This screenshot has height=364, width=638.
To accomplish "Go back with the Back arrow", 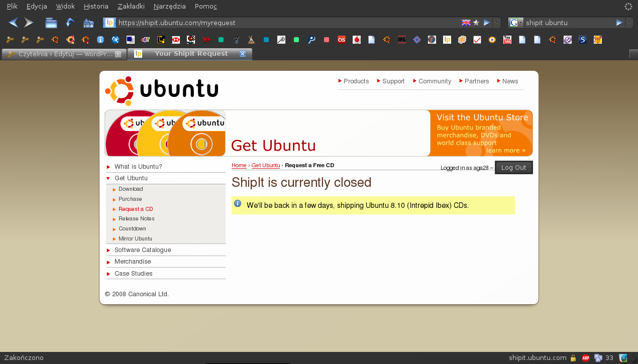I will coord(13,23).
